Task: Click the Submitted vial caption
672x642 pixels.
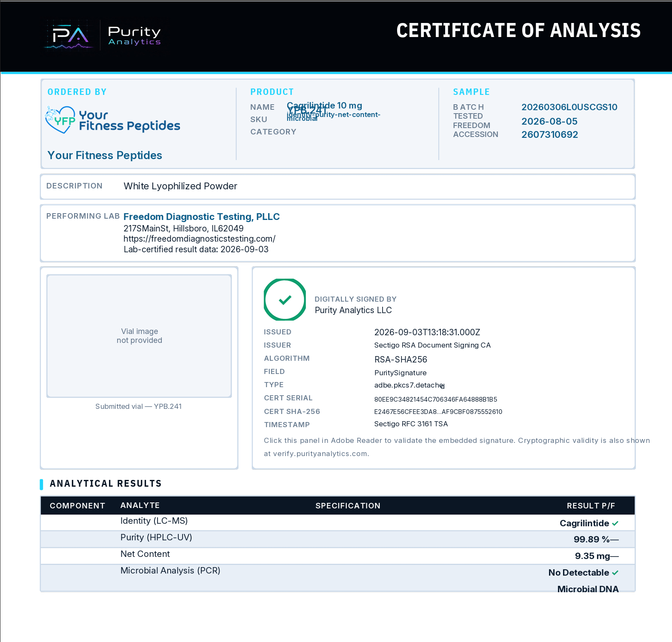Action: click(x=138, y=406)
